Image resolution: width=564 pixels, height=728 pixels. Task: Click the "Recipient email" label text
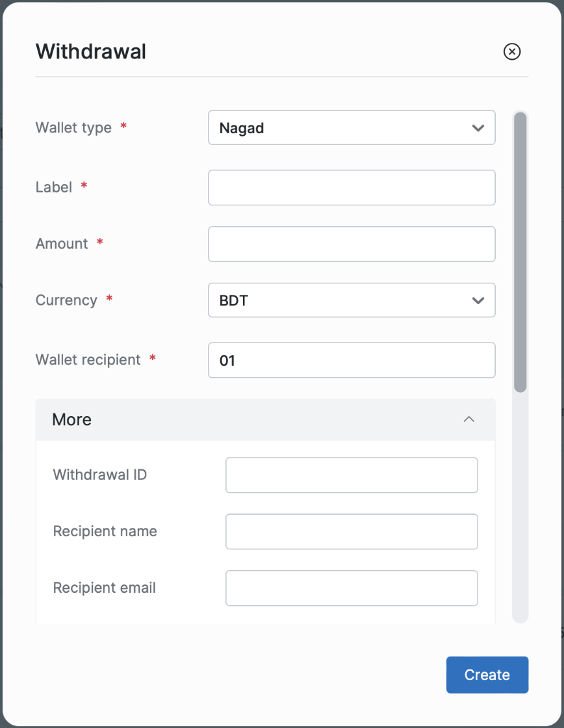(x=105, y=588)
